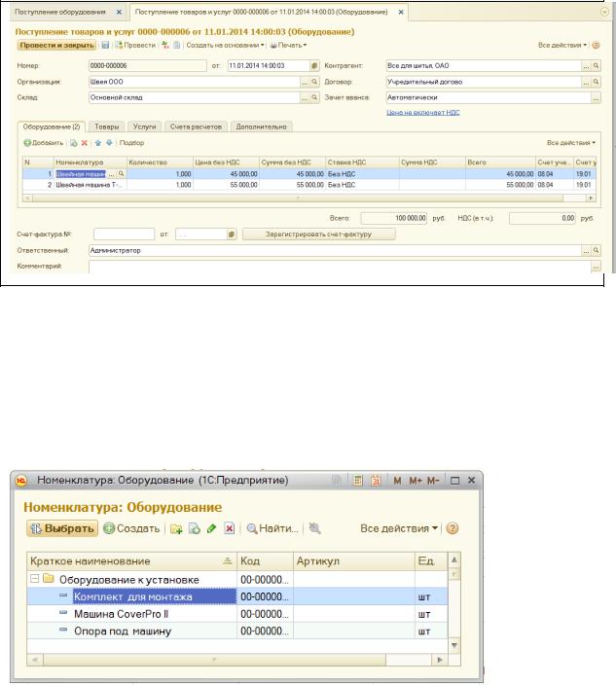Open the Договор field with its magnifier icon
This screenshot has height=685, width=616.
pyautogui.click(x=596, y=82)
